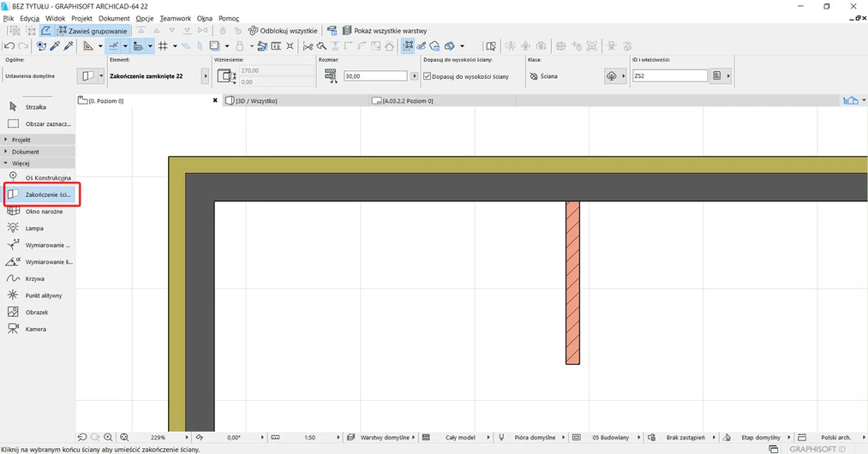Click the GRAPHISOFT ID link

(817, 449)
